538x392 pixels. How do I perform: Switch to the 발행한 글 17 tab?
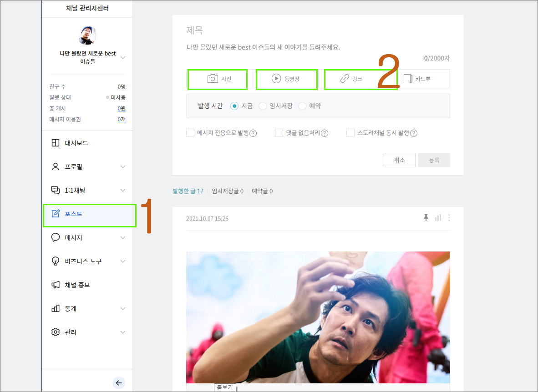[188, 191]
